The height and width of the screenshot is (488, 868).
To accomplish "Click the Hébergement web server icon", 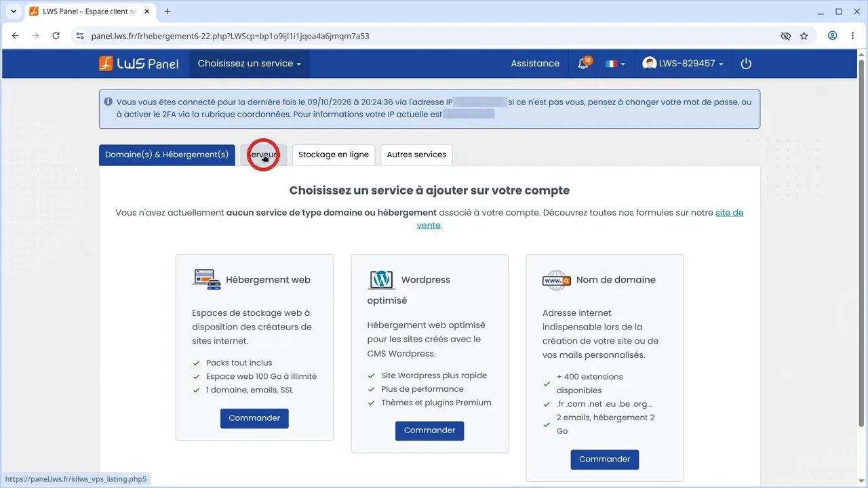I will [x=206, y=279].
